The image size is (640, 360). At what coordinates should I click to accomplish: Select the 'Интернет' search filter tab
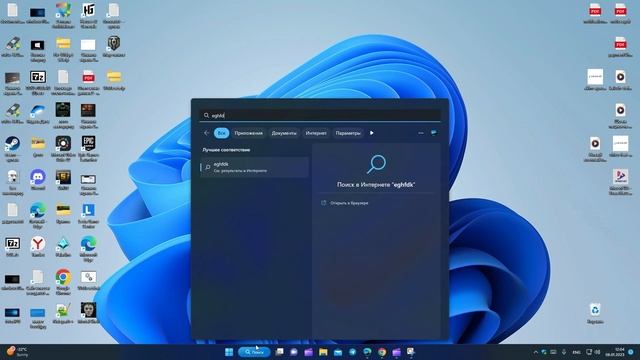click(x=316, y=133)
